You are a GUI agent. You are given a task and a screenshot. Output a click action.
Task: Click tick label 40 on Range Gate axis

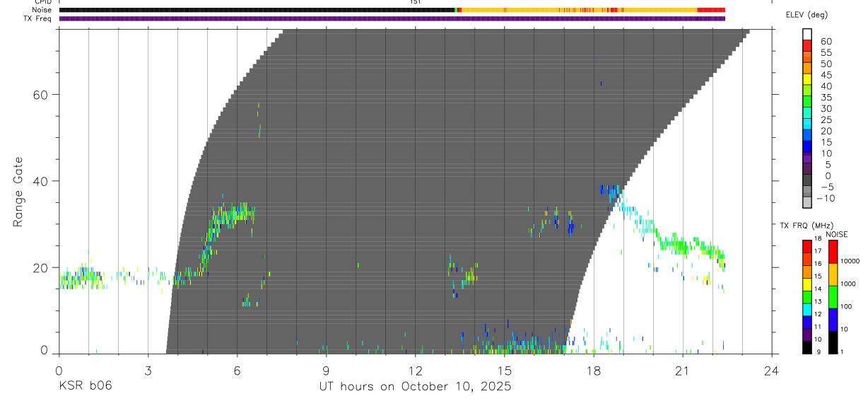tap(41, 181)
